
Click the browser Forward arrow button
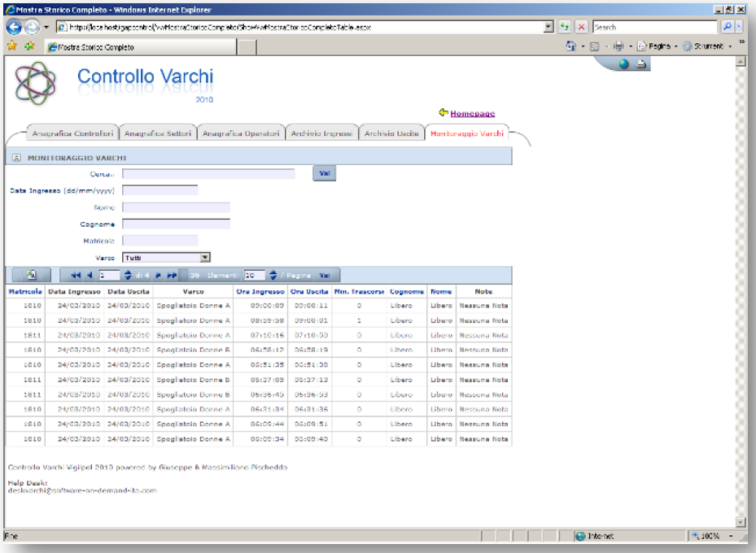(x=32, y=27)
